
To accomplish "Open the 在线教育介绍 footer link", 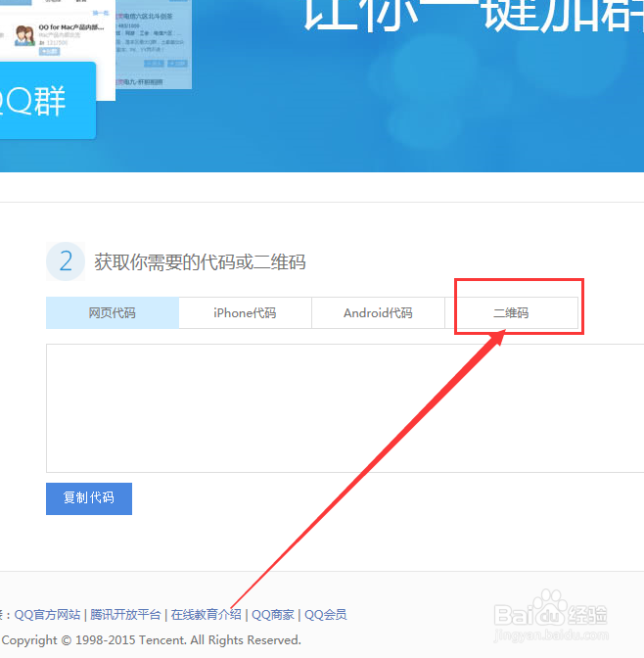I will click(x=206, y=615).
